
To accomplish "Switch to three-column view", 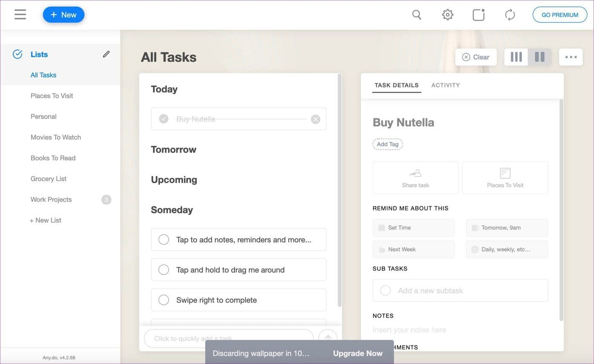I will [x=516, y=57].
